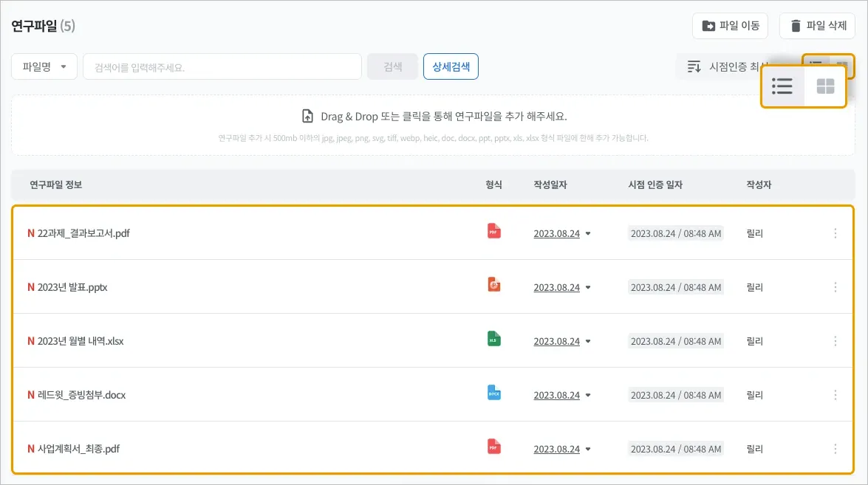
Task: Focus the search keyword input field
Action: [x=222, y=67]
